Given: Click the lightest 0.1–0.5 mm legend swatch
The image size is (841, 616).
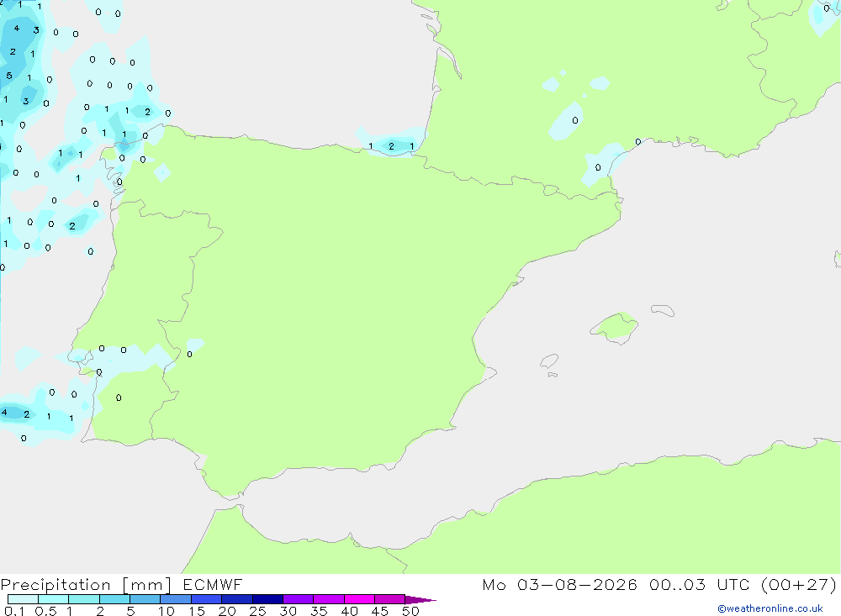Looking at the screenshot, I should pyautogui.click(x=23, y=599).
